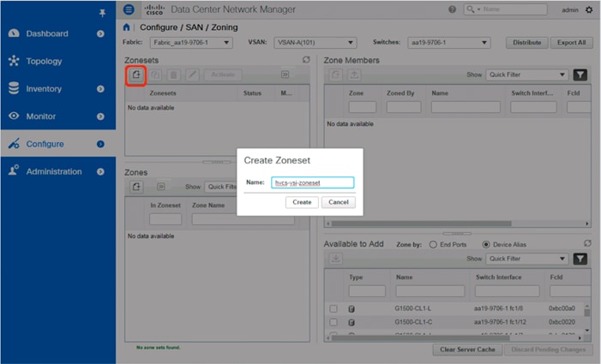Expand the Administration submenu arrow
Screen dimensions: 601x364
[100, 171]
